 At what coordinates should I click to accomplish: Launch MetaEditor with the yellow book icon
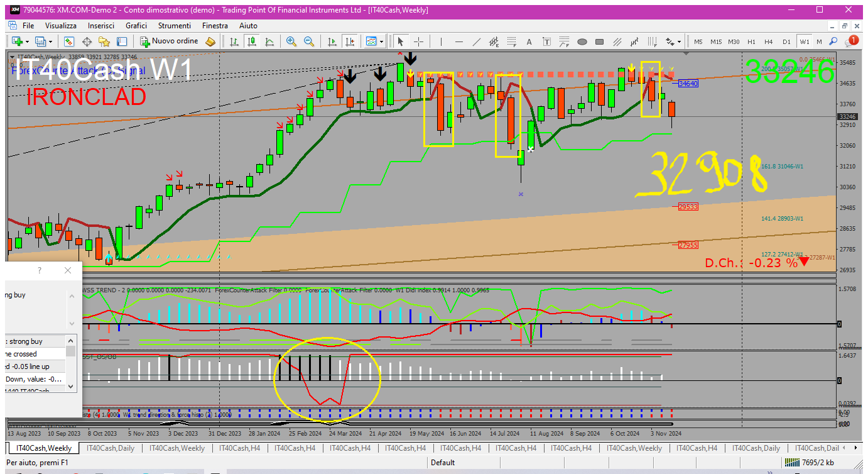click(211, 41)
